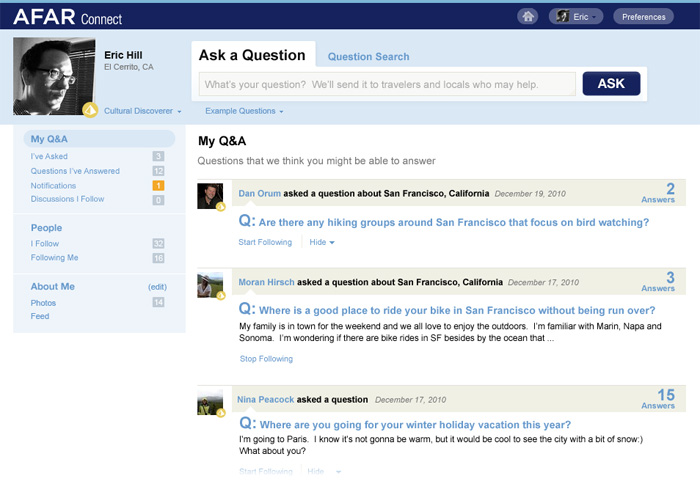The width and height of the screenshot is (700, 484).
Task: Open the Preferences button
Action: 643,16
